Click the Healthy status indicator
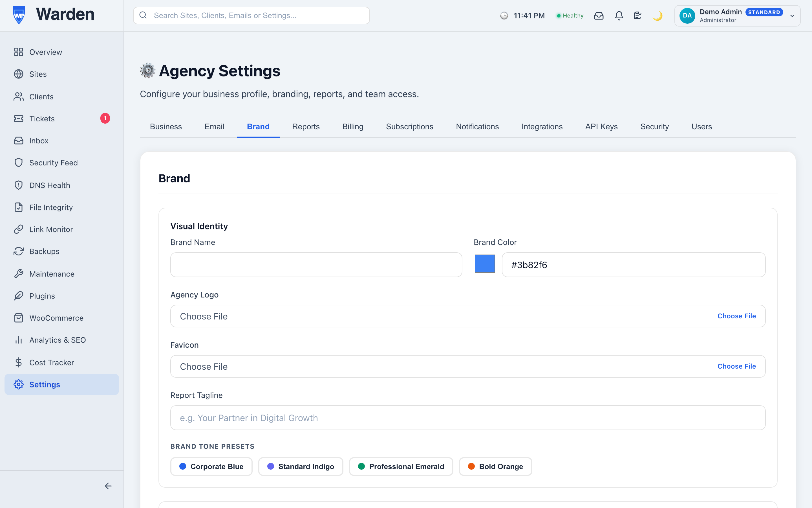Image resolution: width=812 pixels, height=508 pixels. coord(570,16)
